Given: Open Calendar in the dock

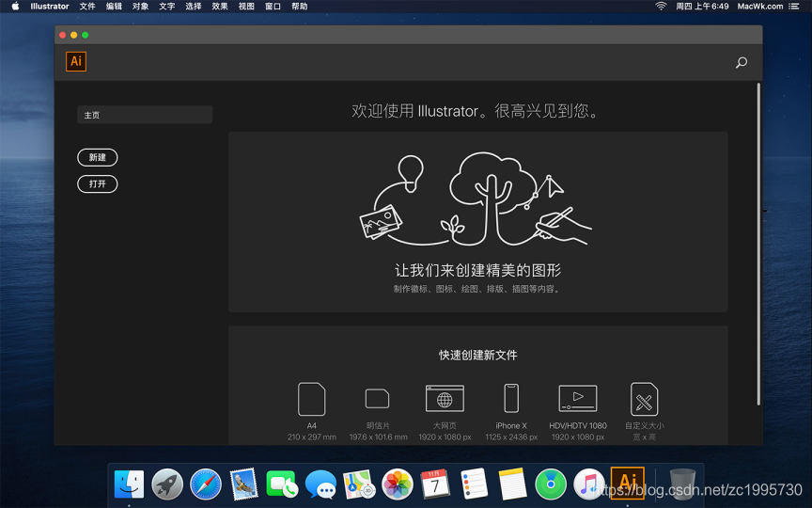Looking at the screenshot, I should (x=435, y=484).
